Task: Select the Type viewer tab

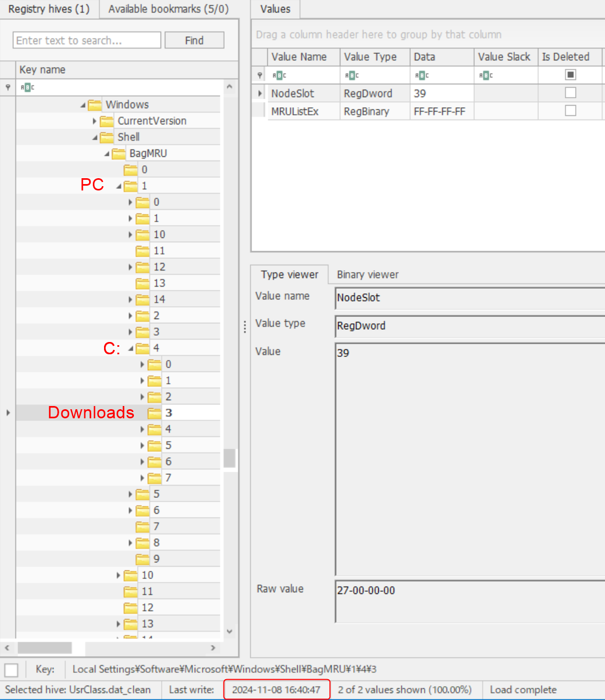Action: 289,274
